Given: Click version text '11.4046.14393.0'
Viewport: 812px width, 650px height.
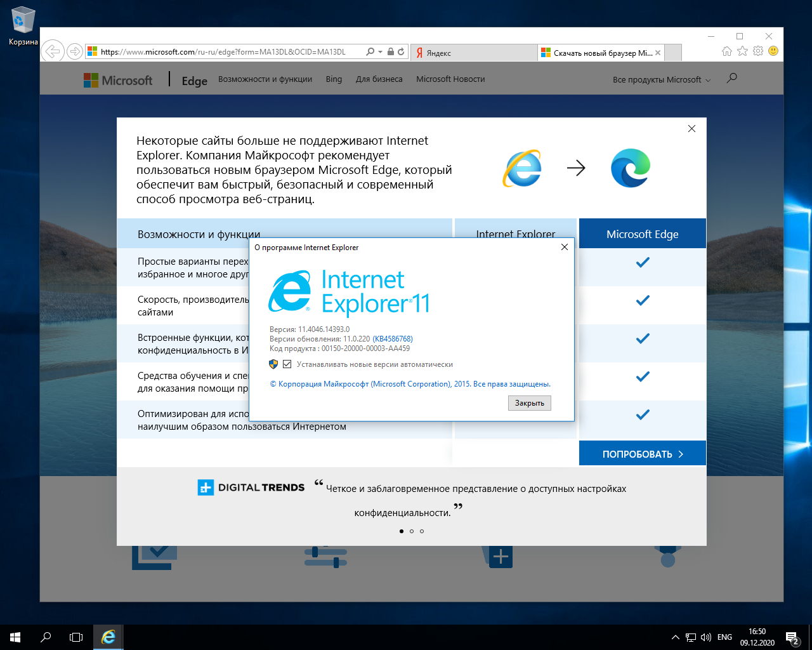Looking at the screenshot, I should coord(324,329).
